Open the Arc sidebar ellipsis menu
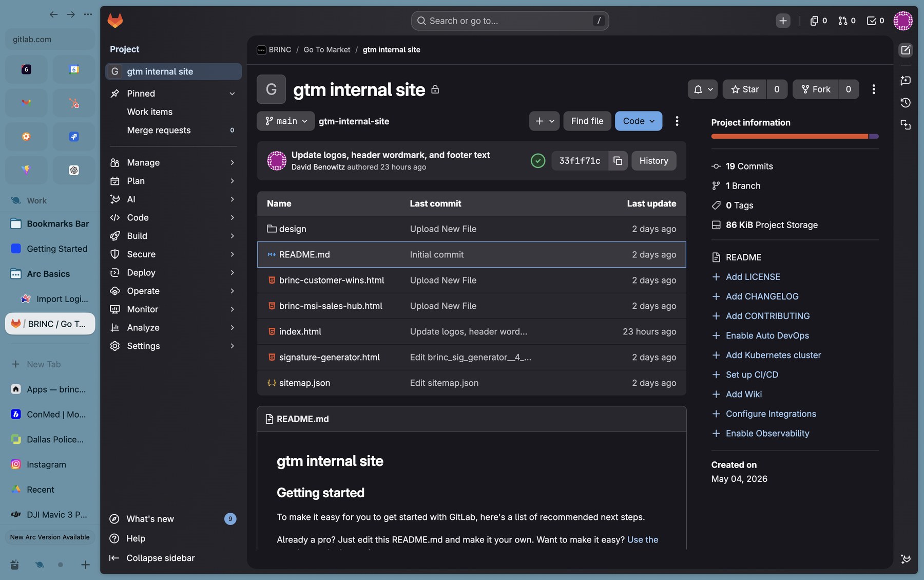This screenshot has width=924, height=580. (88, 14)
